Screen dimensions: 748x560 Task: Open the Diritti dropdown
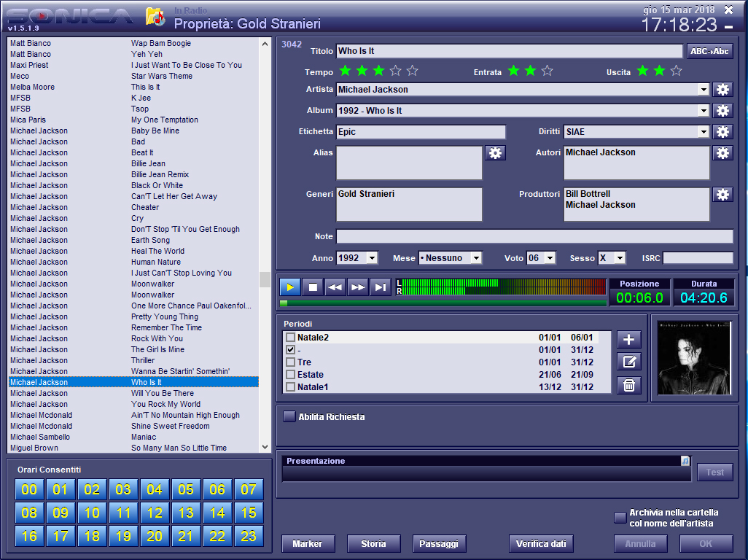point(704,132)
